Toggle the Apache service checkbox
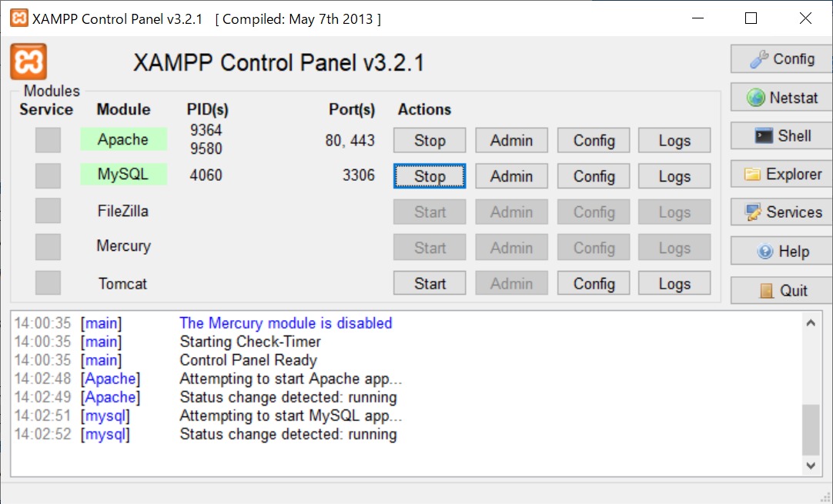This screenshot has height=504, width=833. pos(48,140)
